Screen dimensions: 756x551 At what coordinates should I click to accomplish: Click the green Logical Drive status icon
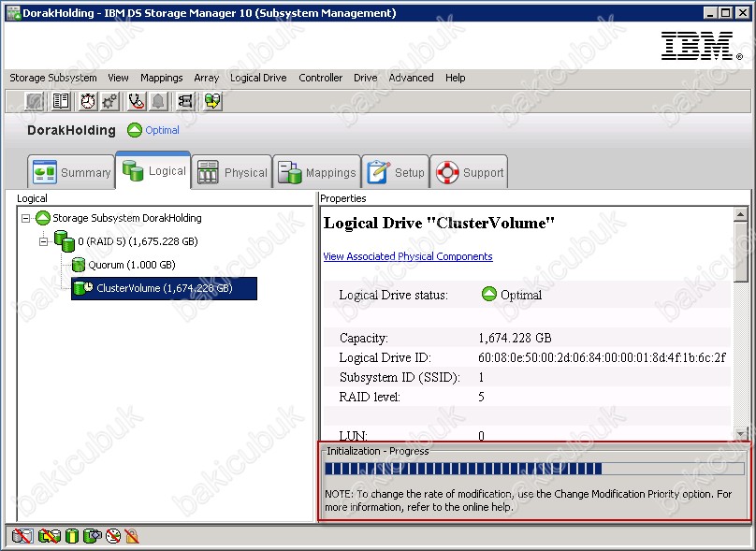pyautogui.click(x=489, y=294)
